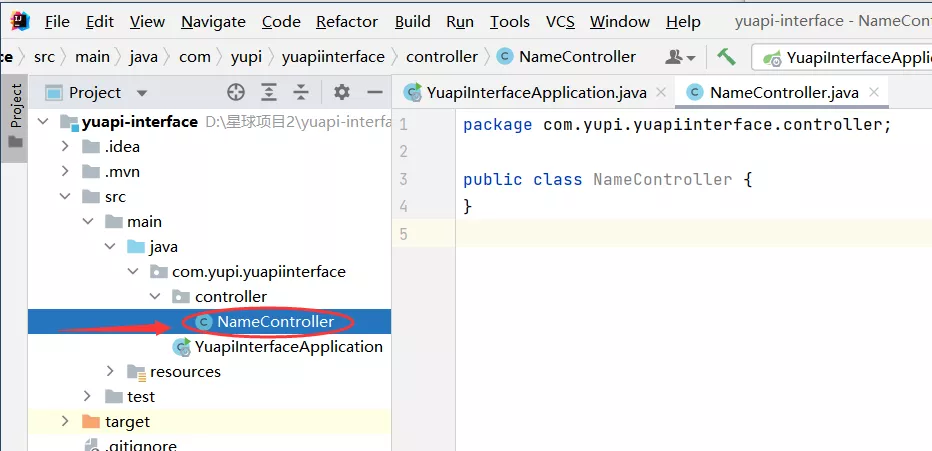The width and height of the screenshot is (932, 451).
Task: Open the Code menu
Action: [281, 22]
